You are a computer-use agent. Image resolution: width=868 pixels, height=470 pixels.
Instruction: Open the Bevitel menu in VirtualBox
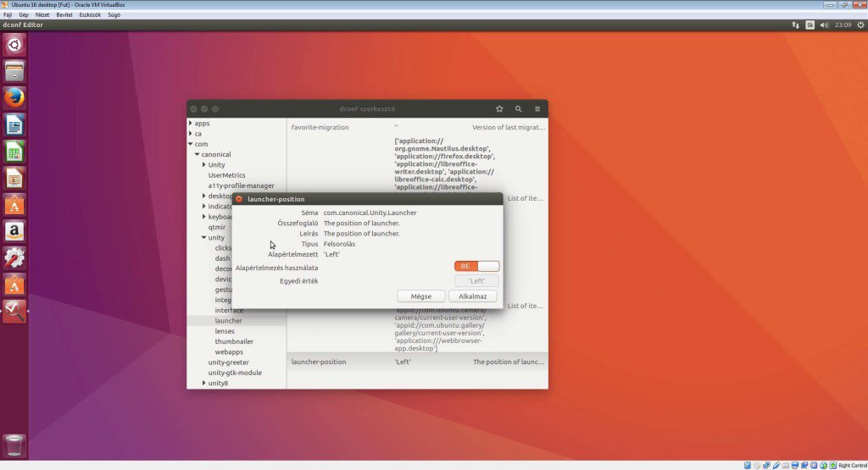(64, 15)
